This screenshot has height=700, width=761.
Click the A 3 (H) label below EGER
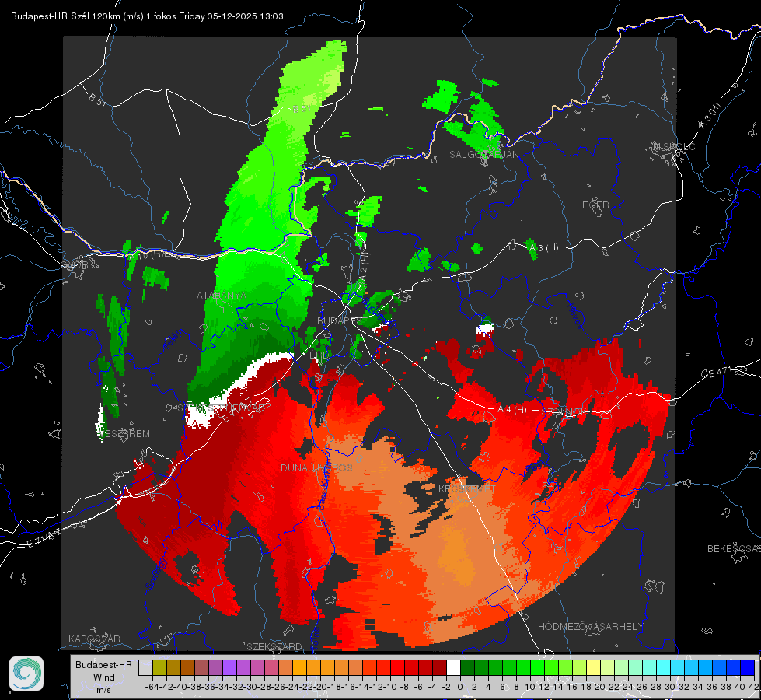tap(543, 248)
